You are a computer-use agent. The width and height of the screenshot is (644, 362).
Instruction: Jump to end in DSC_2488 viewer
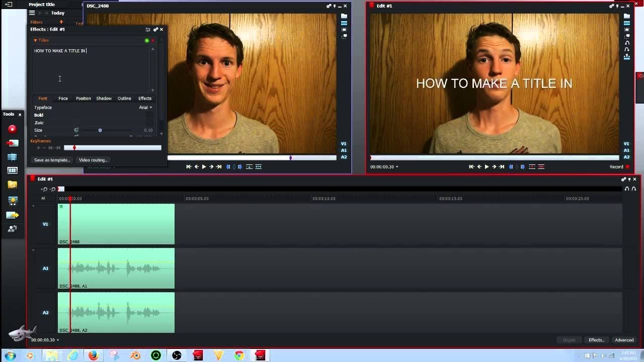pos(219,167)
